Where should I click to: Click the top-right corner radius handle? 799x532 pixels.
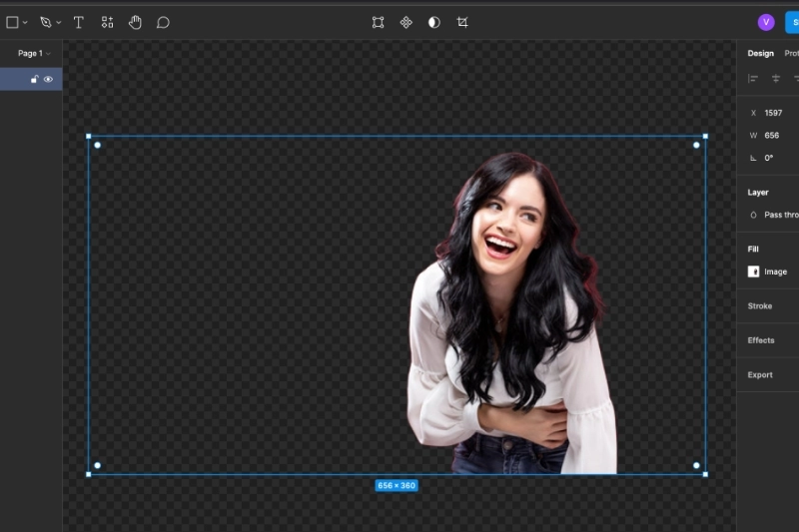point(696,145)
